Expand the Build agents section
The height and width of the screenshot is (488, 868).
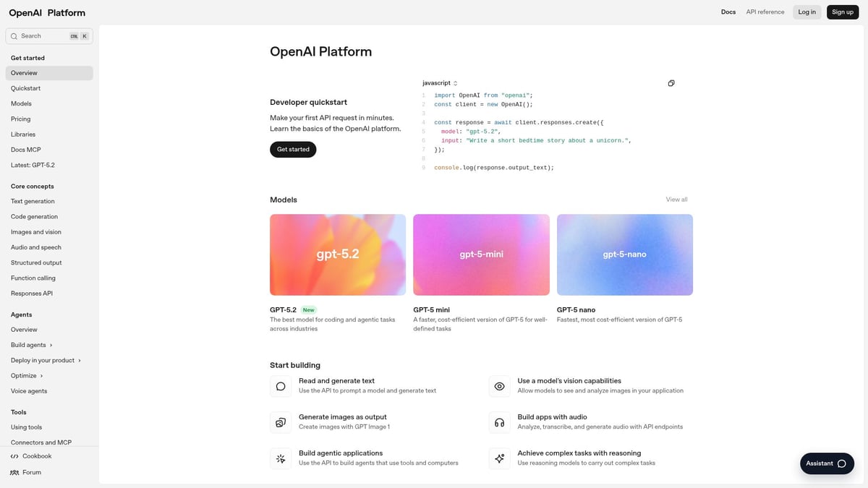click(x=32, y=345)
